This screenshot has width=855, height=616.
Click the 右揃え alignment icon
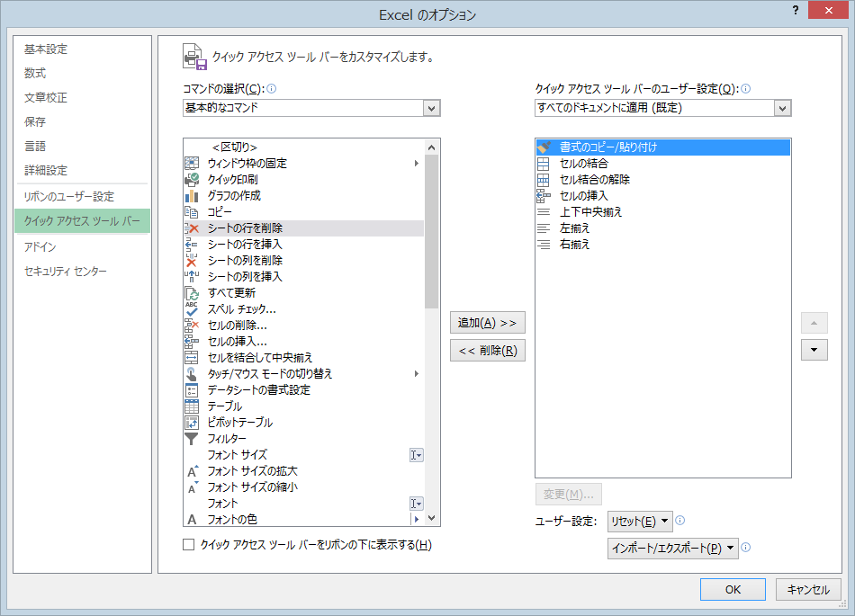tap(544, 245)
